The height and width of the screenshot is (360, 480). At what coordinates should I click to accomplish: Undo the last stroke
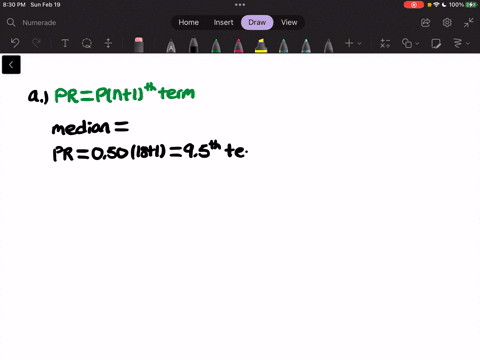(x=15, y=43)
